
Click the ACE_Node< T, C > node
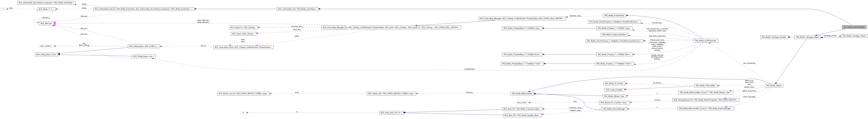[46, 9]
